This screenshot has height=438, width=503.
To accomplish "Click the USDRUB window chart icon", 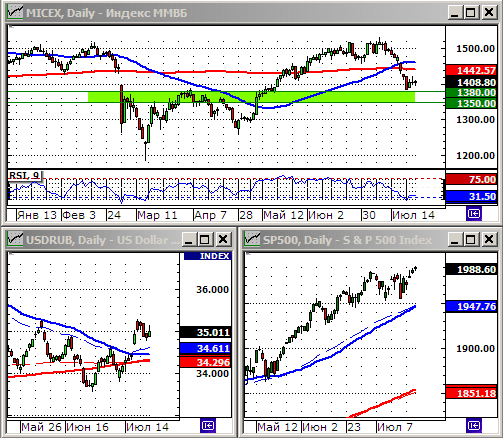I will pyautogui.click(x=15, y=239).
